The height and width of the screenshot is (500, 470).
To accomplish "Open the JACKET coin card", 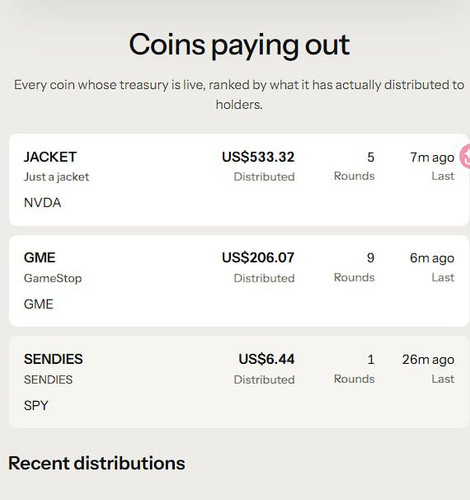I will click(239, 180).
